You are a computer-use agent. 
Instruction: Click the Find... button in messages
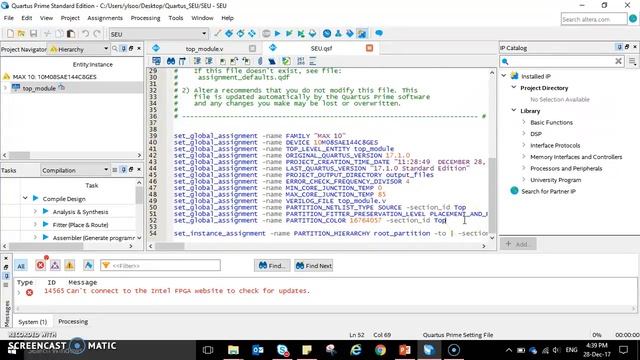tap(272, 266)
